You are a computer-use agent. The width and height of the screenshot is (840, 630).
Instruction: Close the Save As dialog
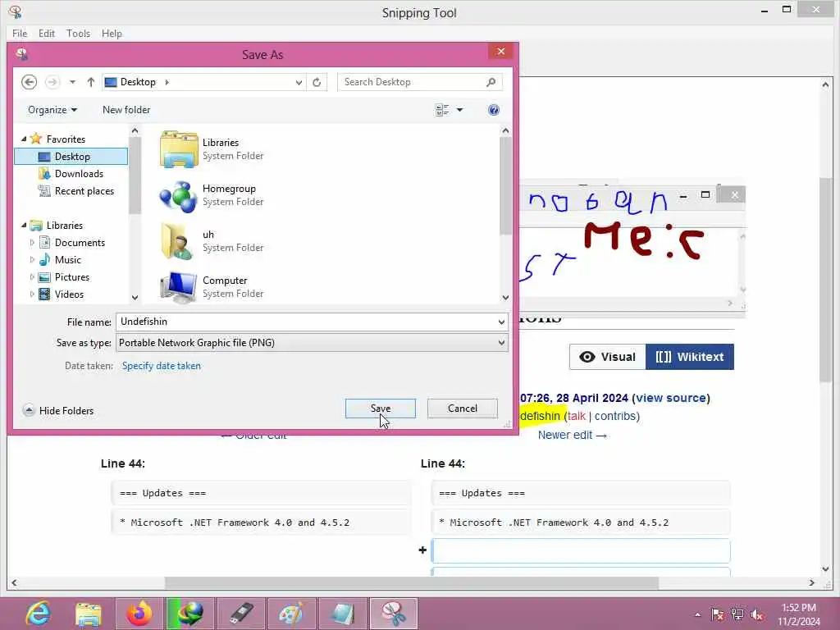click(x=501, y=52)
